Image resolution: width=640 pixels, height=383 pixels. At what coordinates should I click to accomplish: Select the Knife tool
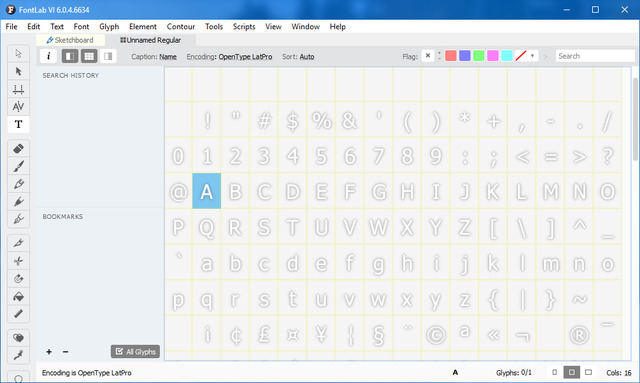[18, 243]
